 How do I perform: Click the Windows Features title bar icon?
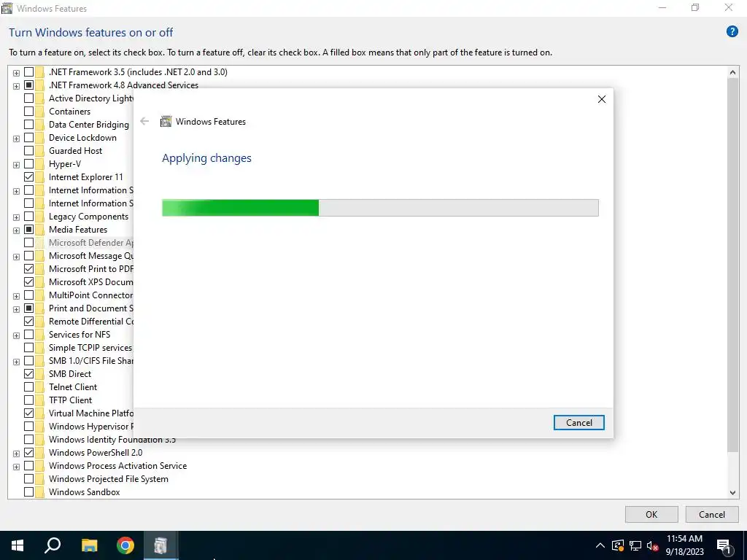(7, 8)
